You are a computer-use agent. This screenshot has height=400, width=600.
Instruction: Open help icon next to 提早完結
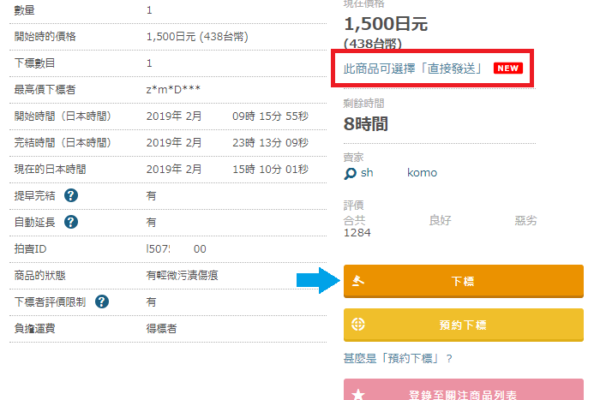coord(71,196)
